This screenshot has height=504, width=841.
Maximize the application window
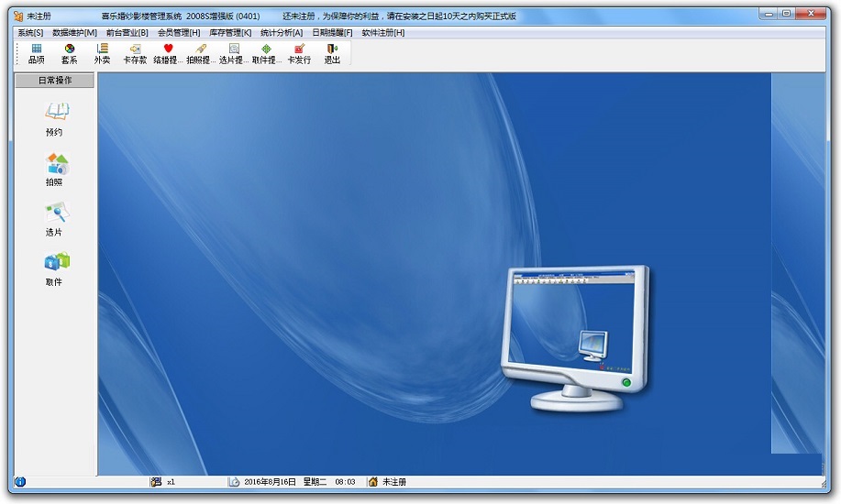click(786, 14)
